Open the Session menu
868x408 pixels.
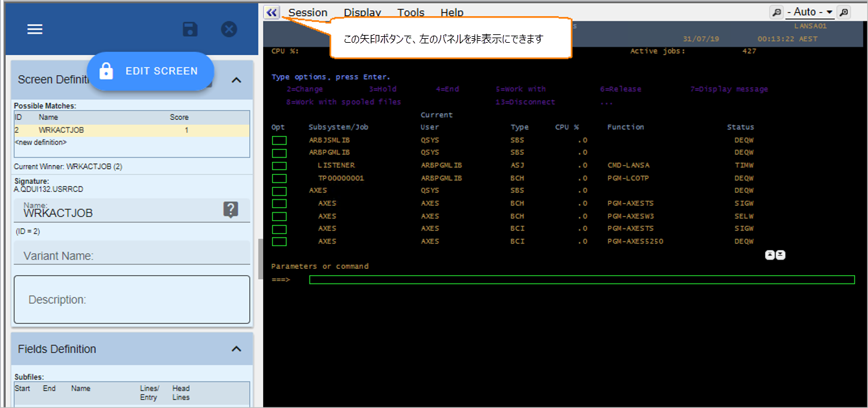pos(308,12)
